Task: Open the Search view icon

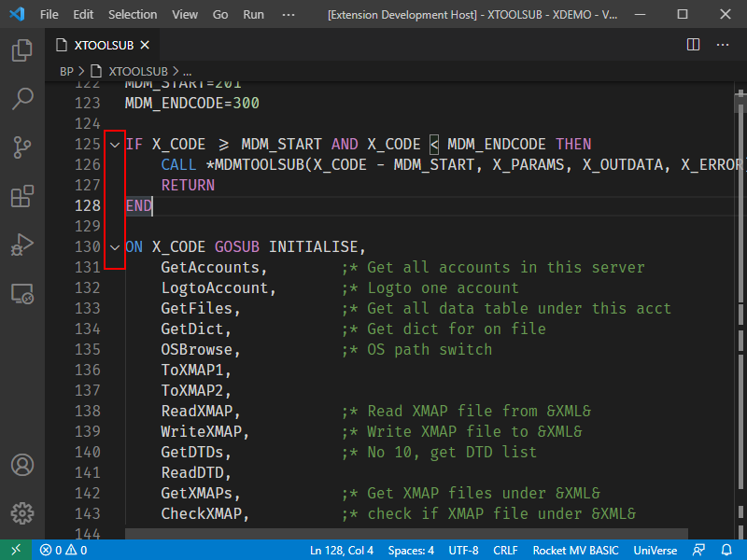Action: [21, 99]
